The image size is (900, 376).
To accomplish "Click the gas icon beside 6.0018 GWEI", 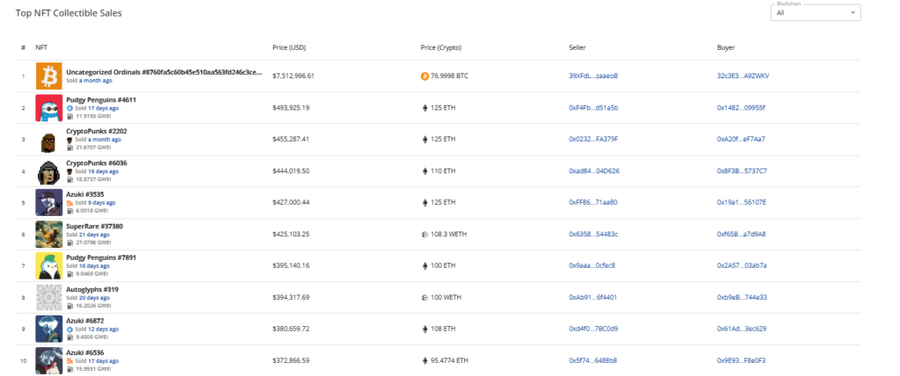I will pyautogui.click(x=69, y=211).
